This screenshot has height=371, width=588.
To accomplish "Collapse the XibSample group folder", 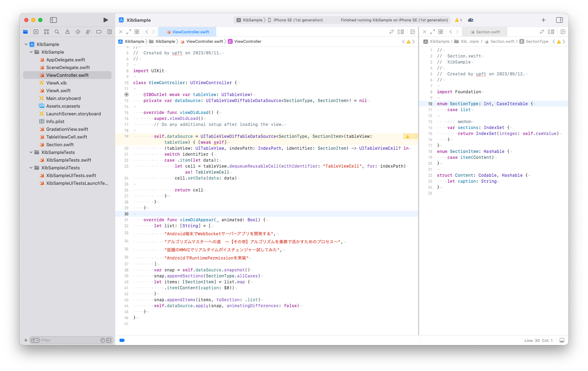I will [x=31, y=52].
